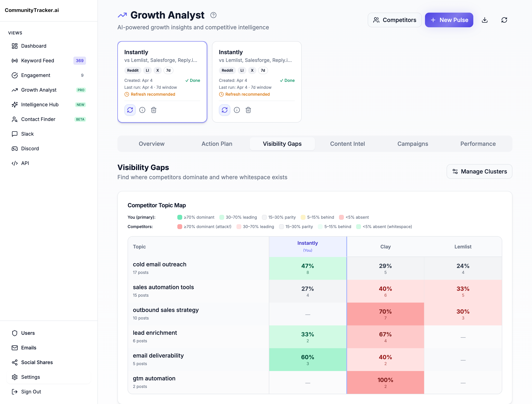
Task: Click the CommunityTracker.ai brand name
Action: pyautogui.click(x=32, y=10)
